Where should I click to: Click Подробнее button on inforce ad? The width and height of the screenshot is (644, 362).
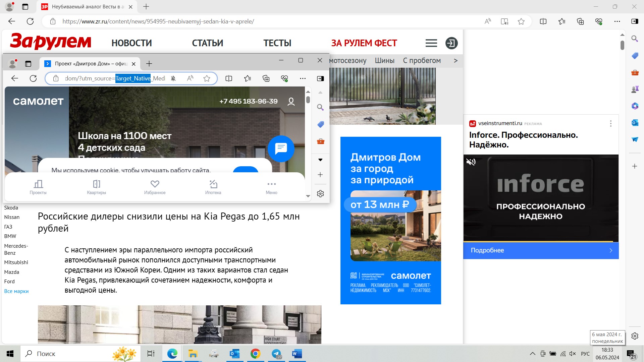pos(541,250)
